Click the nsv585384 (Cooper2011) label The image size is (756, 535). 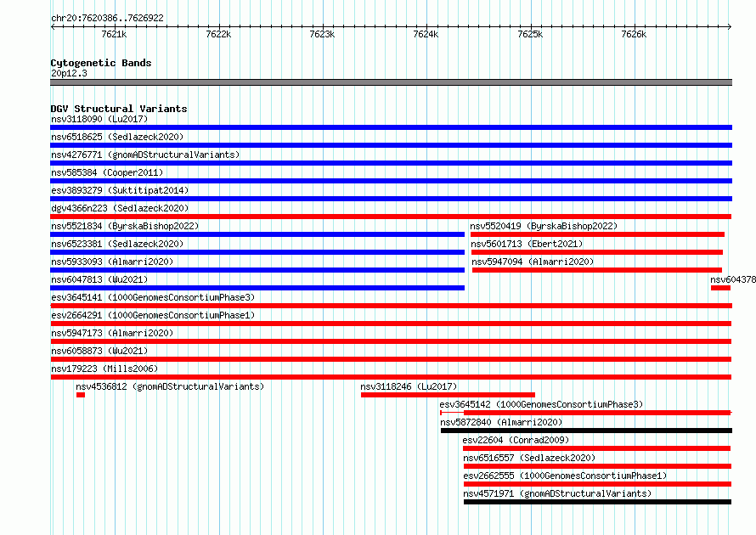107,172
